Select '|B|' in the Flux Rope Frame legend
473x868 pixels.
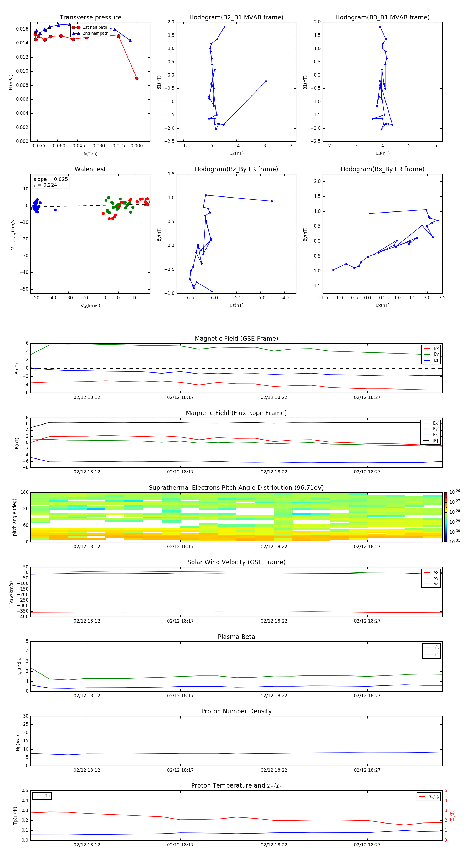coord(431,441)
